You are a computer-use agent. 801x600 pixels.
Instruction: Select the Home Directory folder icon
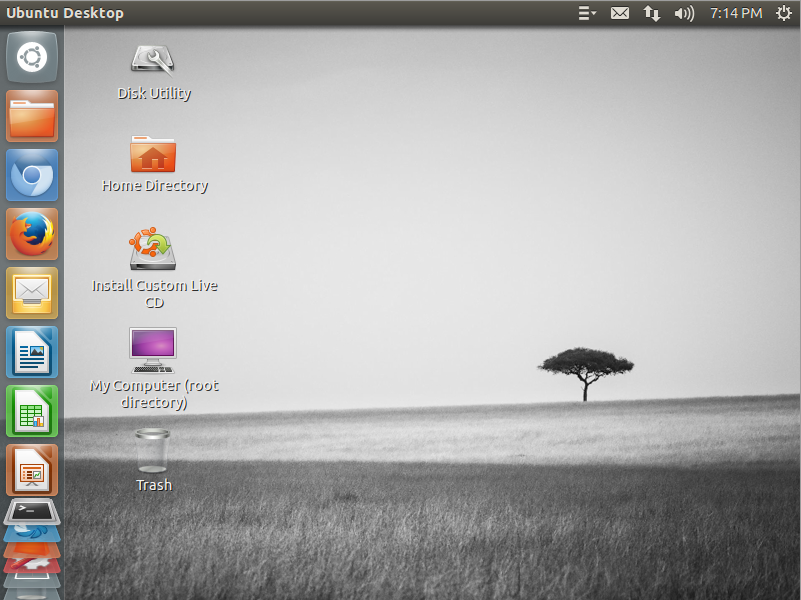(x=153, y=154)
